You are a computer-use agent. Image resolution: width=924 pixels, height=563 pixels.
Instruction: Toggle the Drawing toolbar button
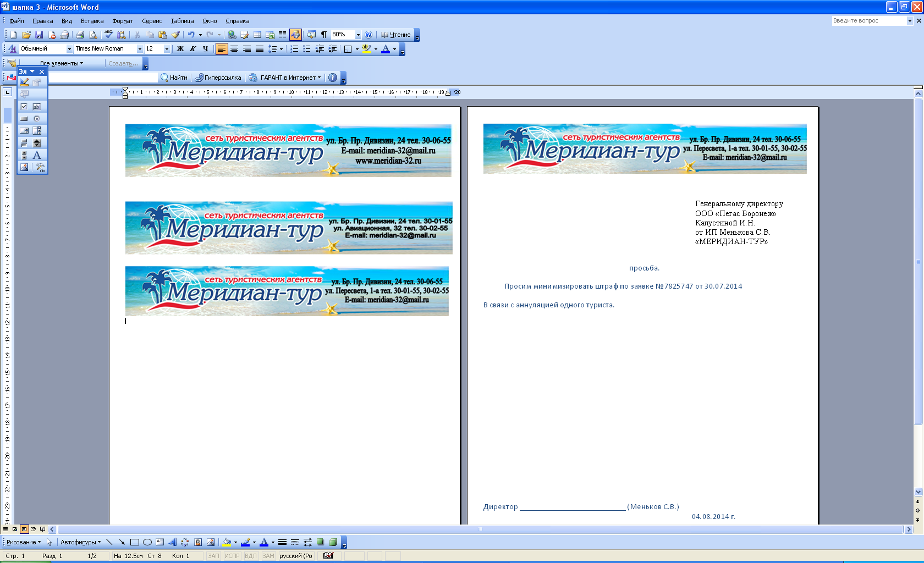(295, 35)
